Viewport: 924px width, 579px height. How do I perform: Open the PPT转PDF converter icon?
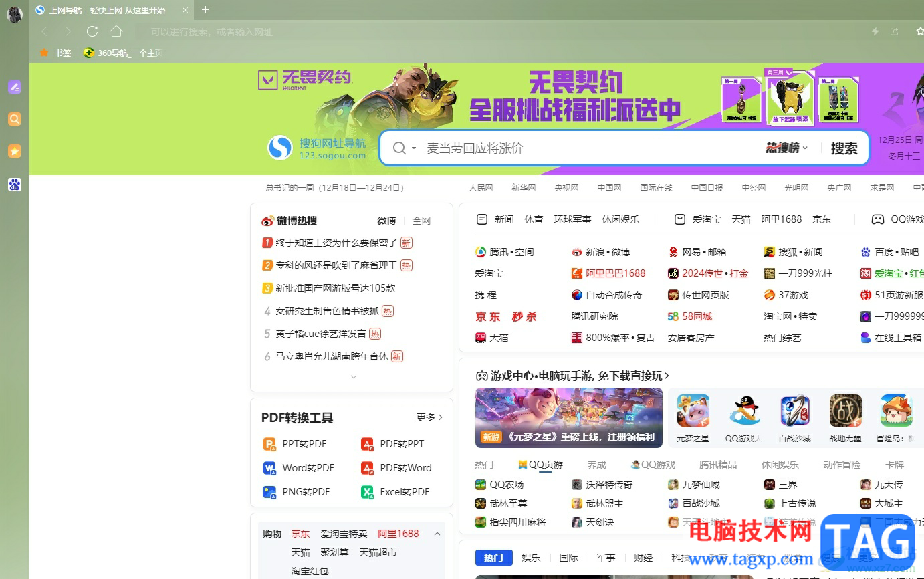tap(269, 444)
